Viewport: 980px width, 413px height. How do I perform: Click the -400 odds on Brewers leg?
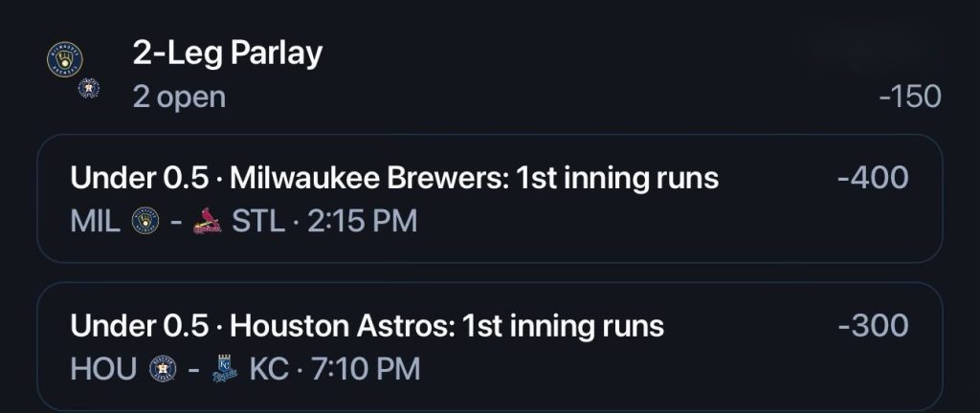point(873,178)
